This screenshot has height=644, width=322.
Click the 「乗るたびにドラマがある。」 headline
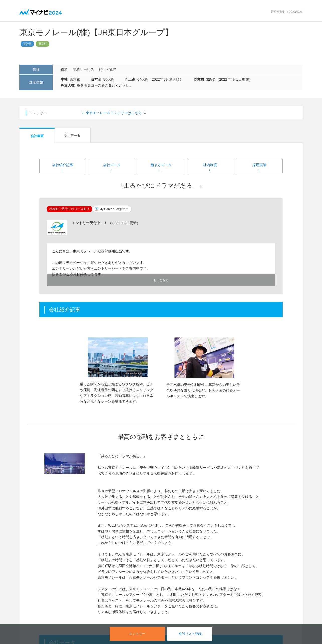[x=161, y=186]
